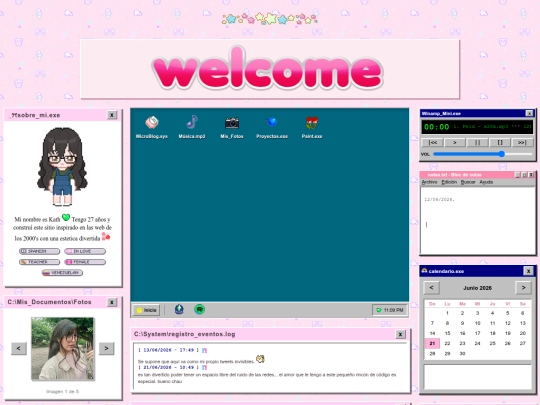Click the IN LOVE badge

tap(85, 251)
